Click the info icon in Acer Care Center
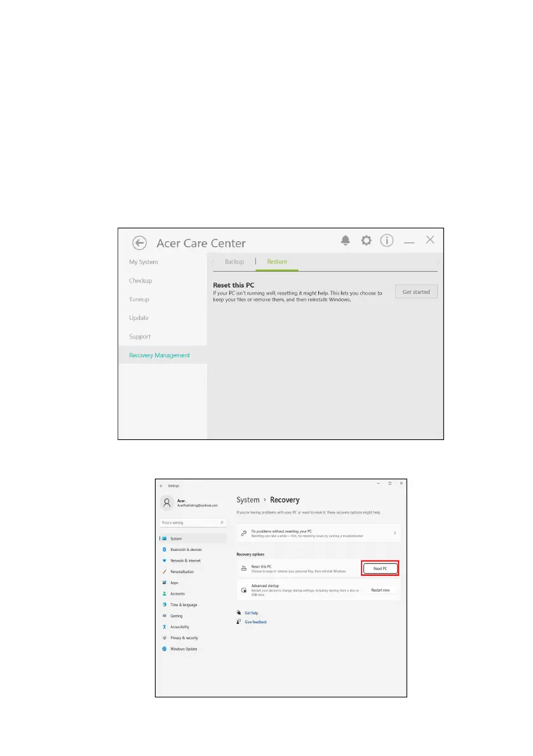Viewport: 533px width, 756px height. [x=387, y=240]
